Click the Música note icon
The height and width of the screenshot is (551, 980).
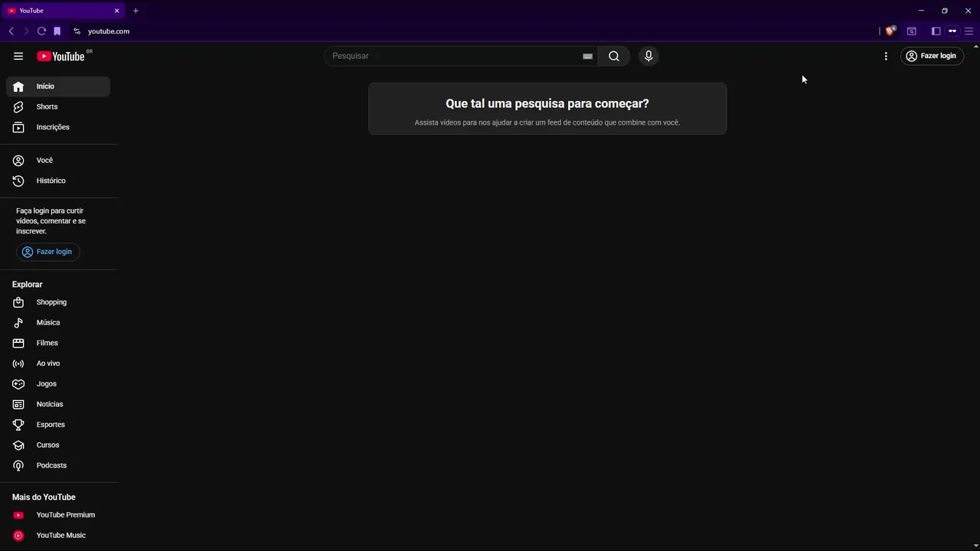coord(18,323)
